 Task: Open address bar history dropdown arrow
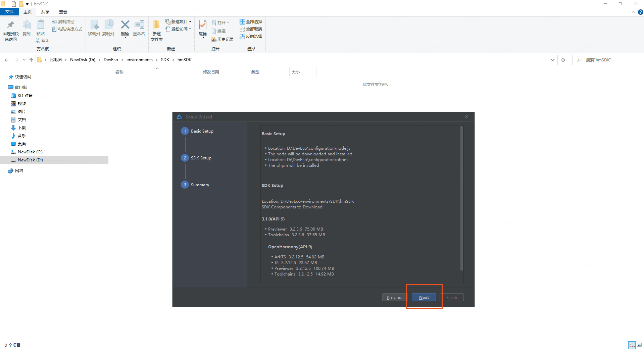click(552, 60)
